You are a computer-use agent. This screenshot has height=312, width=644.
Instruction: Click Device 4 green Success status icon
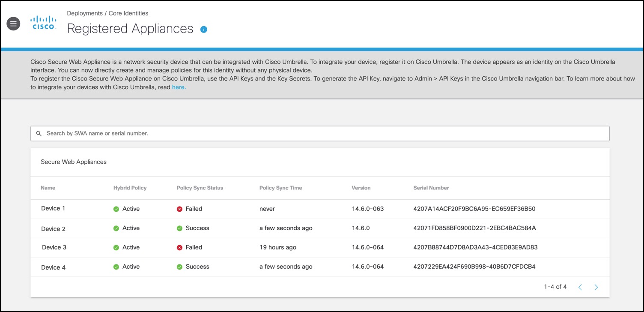click(x=179, y=267)
